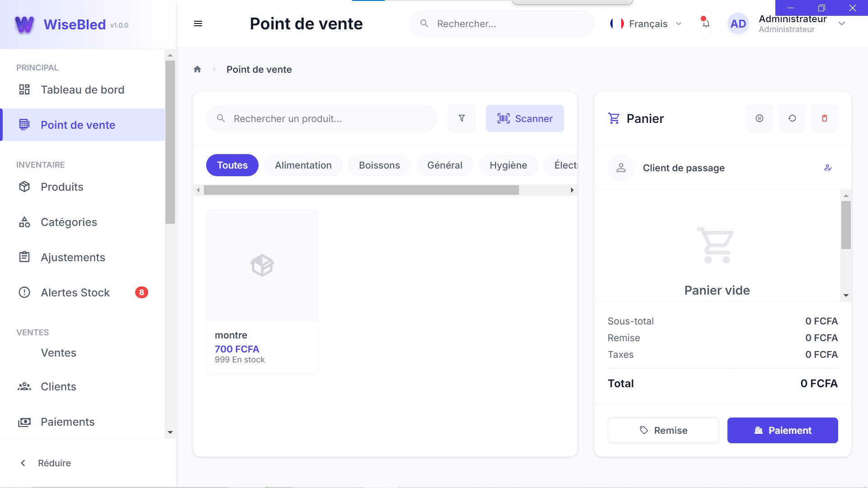Select the Toutes category filter
868x488 pixels.
(x=232, y=165)
